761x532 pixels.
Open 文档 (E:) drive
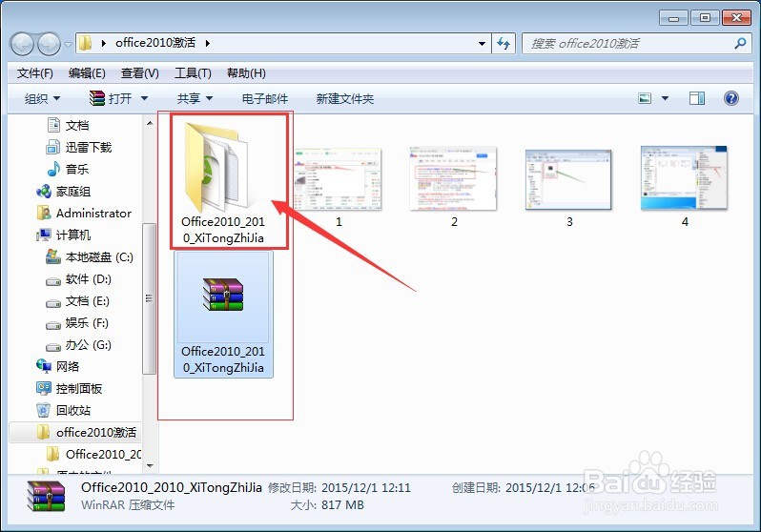pos(77,301)
